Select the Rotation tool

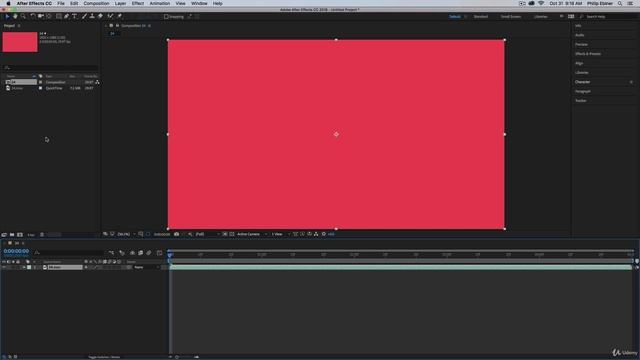[33, 16]
